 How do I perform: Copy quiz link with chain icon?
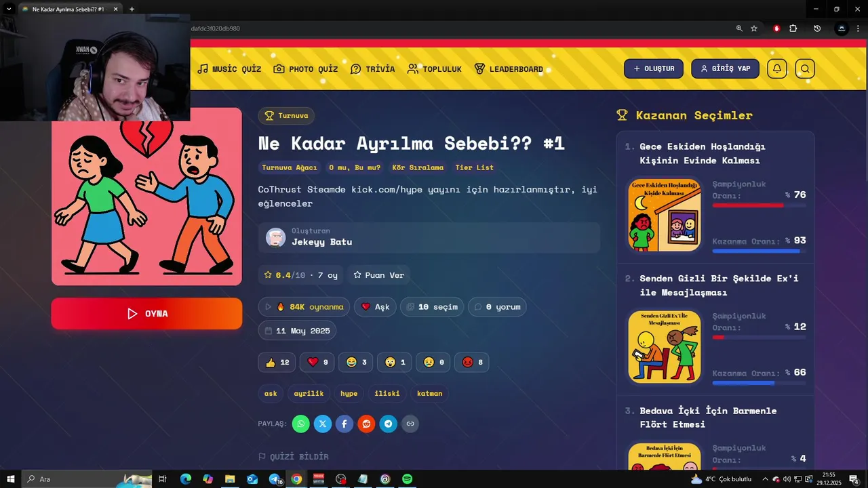tap(410, 424)
